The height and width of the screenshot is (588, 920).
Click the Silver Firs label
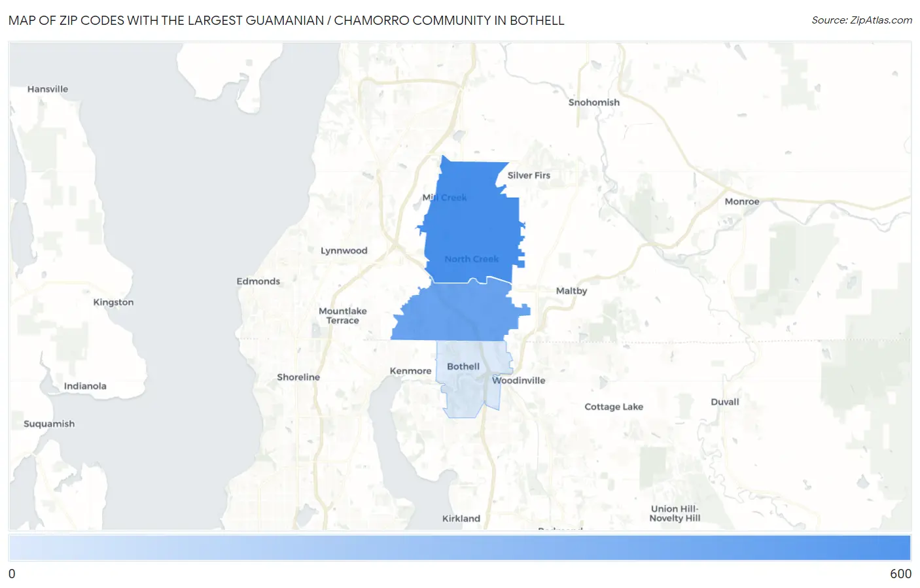pyautogui.click(x=529, y=175)
